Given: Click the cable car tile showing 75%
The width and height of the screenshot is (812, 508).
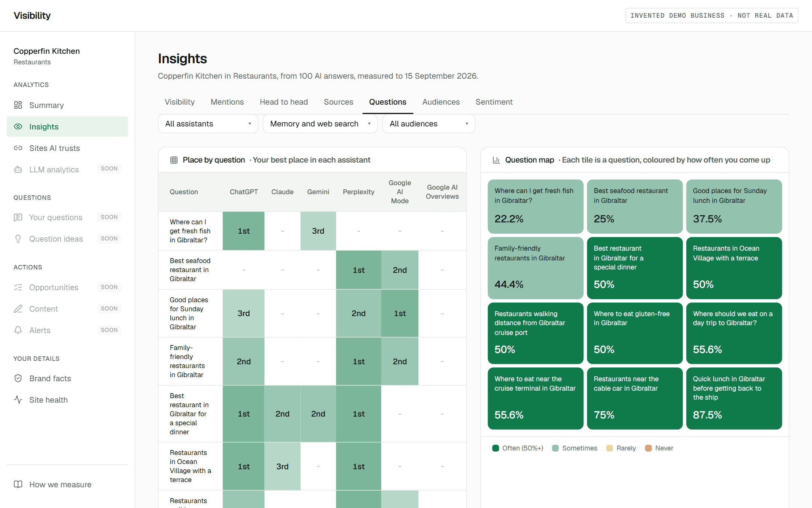Looking at the screenshot, I should pos(635,398).
